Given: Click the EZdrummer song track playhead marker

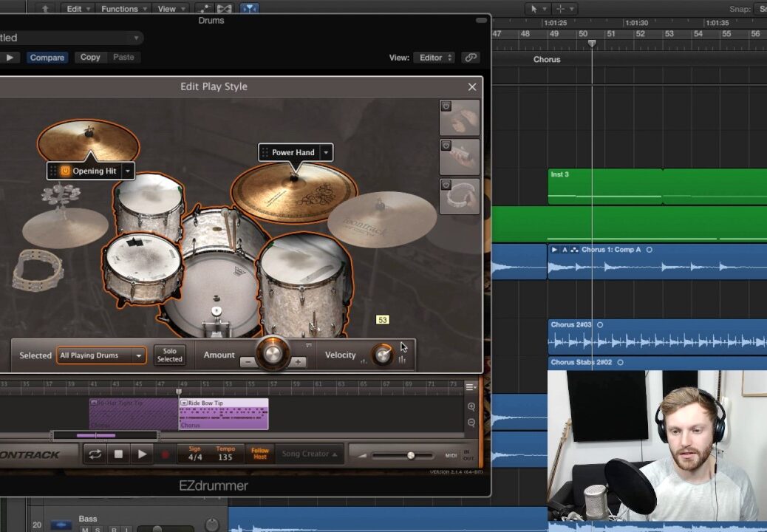Looking at the screenshot, I should tap(179, 392).
